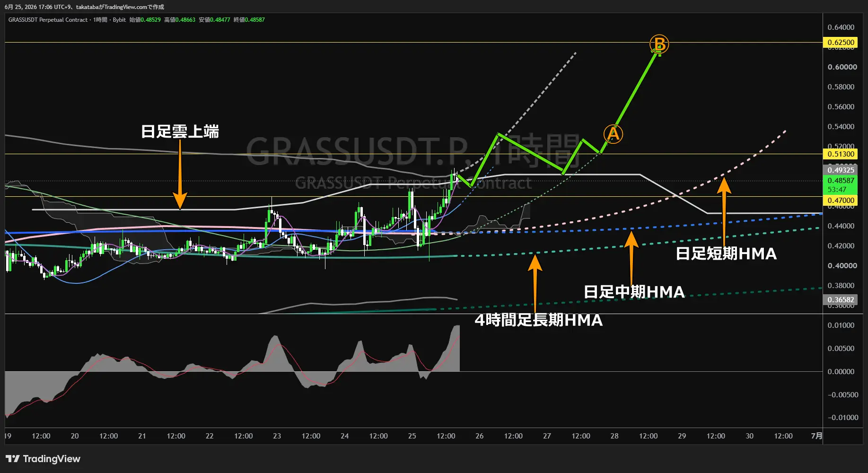Select the circled B target marker
868x473 pixels.
[x=659, y=44]
